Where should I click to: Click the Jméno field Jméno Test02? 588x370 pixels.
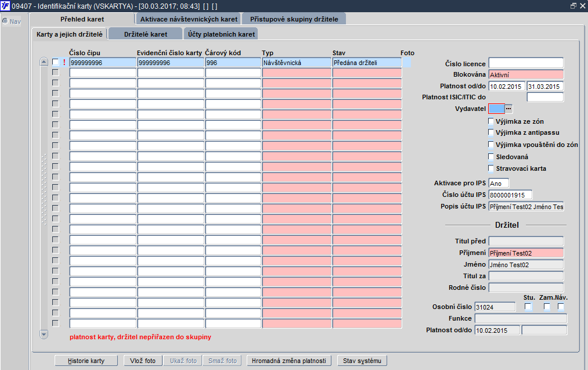(x=526, y=264)
